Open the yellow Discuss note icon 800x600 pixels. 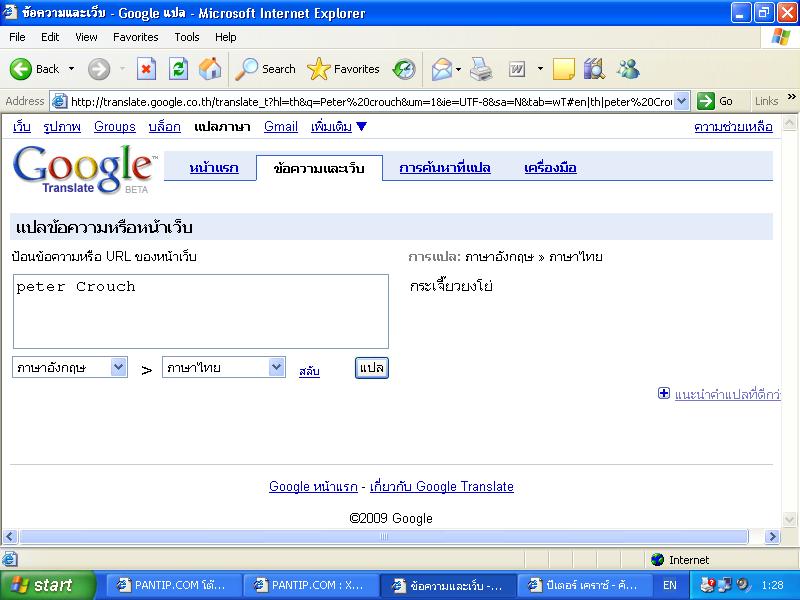coord(563,69)
